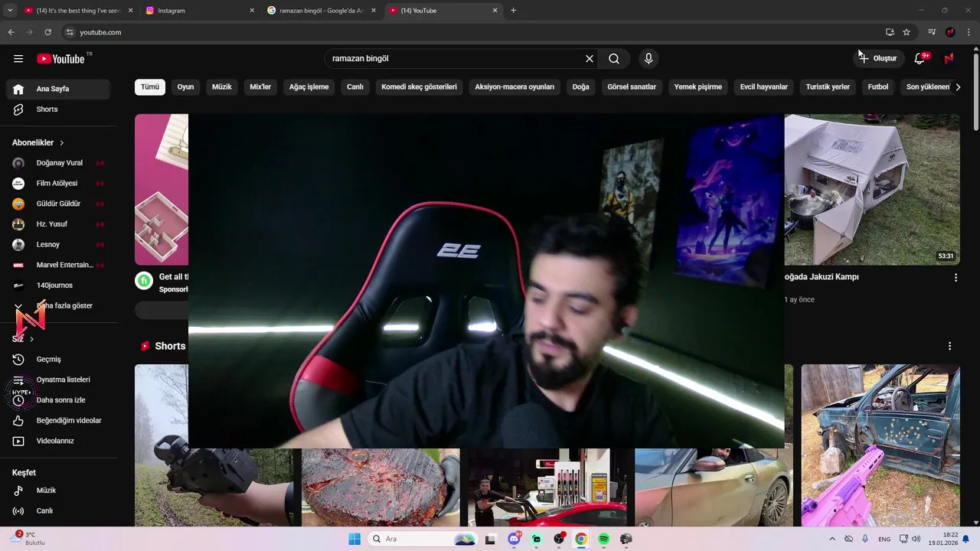This screenshot has width=980, height=551.
Task: Show hidden system tray icons
Action: click(x=832, y=539)
